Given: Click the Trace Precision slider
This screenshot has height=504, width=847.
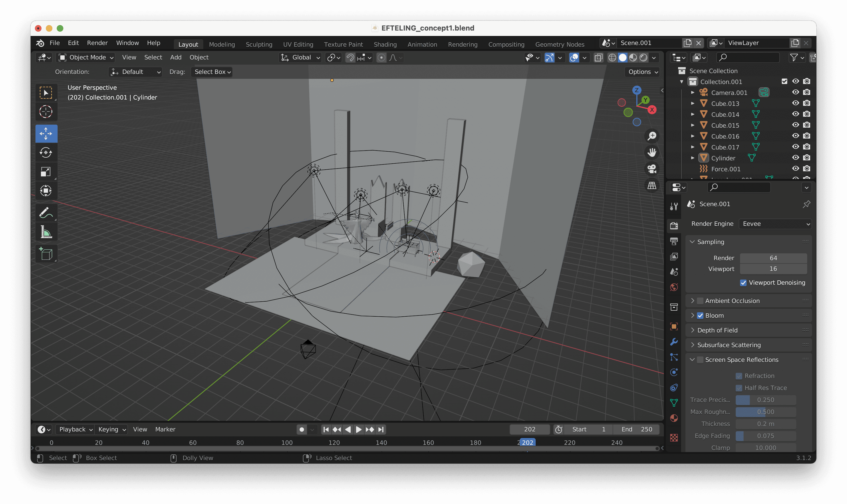Looking at the screenshot, I should [x=765, y=400].
